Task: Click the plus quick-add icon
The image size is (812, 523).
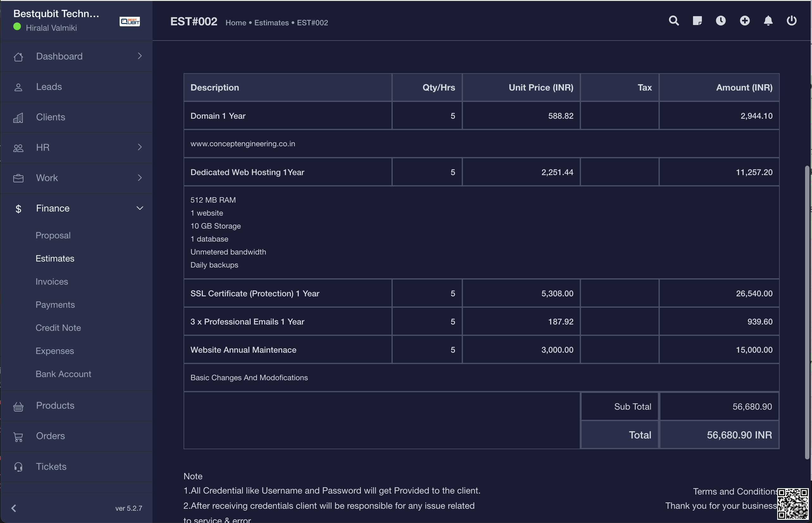Action: (x=745, y=21)
